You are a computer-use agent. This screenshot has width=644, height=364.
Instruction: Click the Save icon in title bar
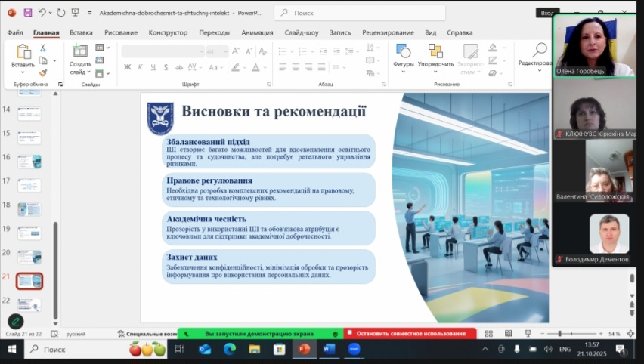pos(28,13)
